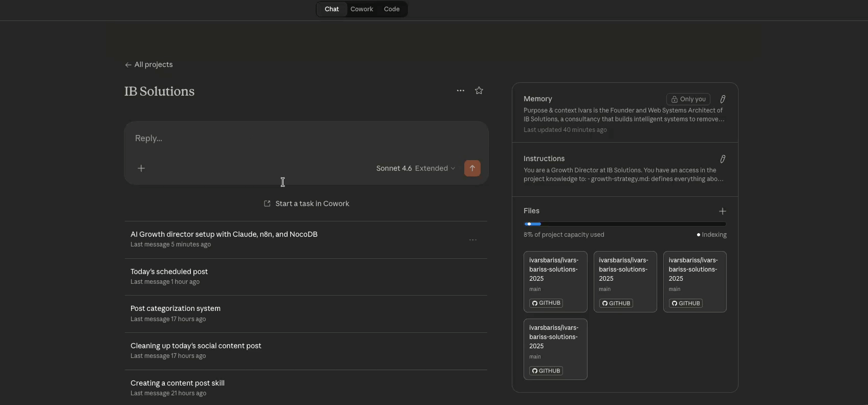
Task: Click the project capacity progress bar
Action: (625, 224)
